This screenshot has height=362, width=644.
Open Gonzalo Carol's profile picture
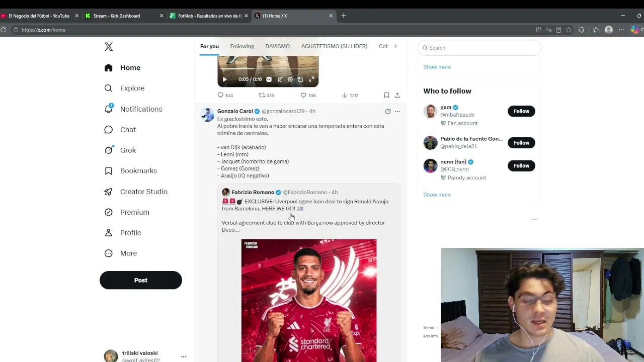[x=207, y=115]
